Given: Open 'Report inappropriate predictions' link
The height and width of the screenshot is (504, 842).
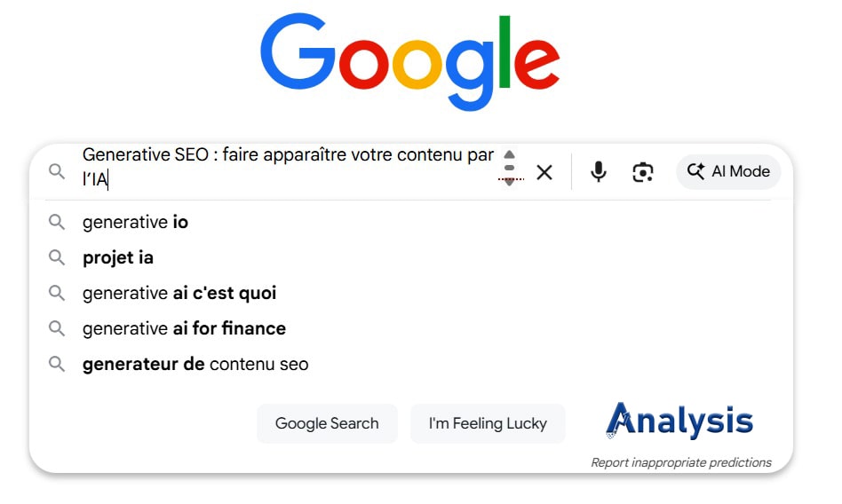Looking at the screenshot, I should [681, 462].
